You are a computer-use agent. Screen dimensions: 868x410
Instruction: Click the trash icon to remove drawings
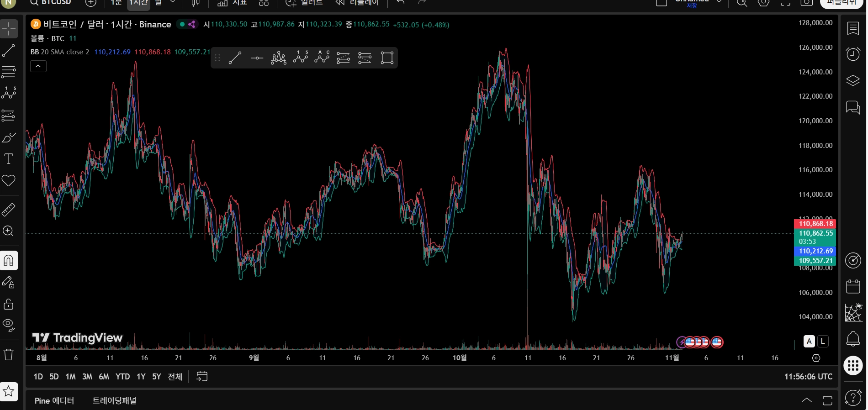pyautogui.click(x=9, y=354)
